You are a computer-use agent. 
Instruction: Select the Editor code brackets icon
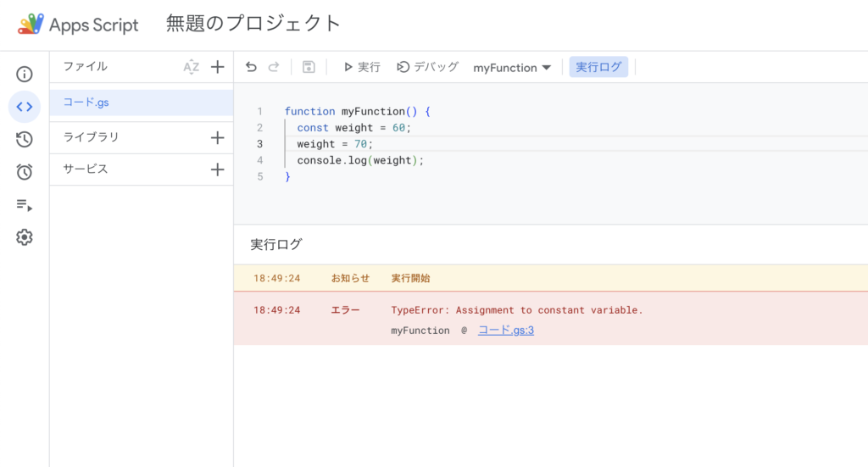pos(25,107)
